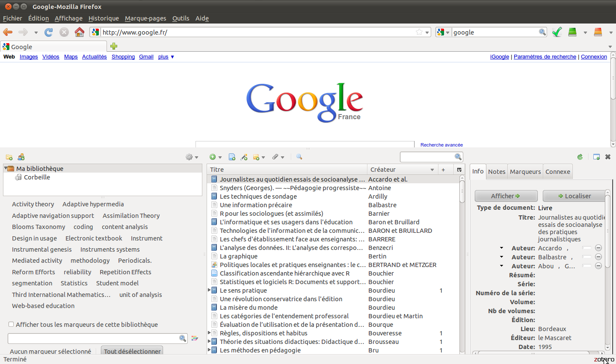
Task: Click the 'Recherche avancée' link
Action: tap(441, 145)
